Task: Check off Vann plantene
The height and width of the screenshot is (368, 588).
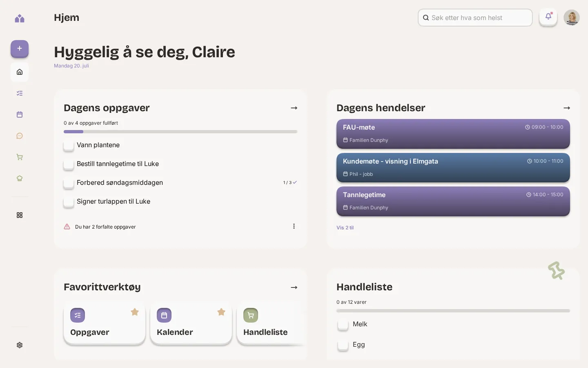Action: [x=69, y=145]
